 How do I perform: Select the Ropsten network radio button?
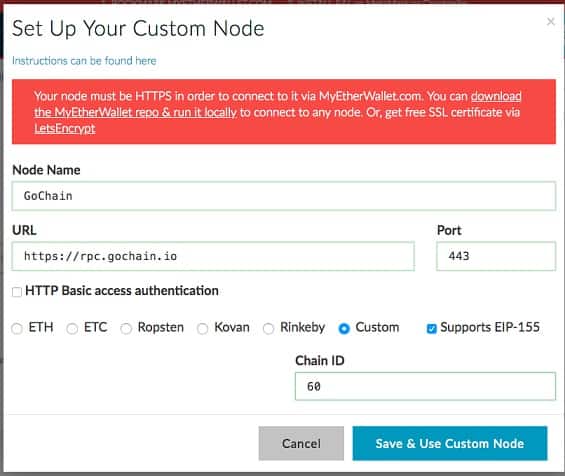[126, 328]
